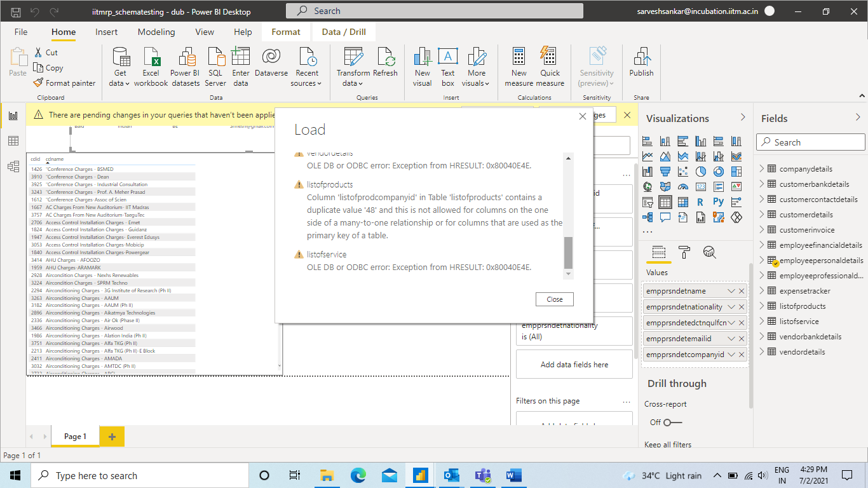Open Dataverse connector
868x488 pixels.
(x=271, y=62)
